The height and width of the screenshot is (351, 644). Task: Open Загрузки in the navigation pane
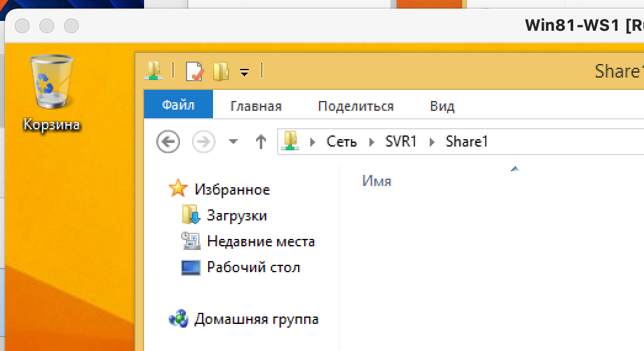[236, 216]
